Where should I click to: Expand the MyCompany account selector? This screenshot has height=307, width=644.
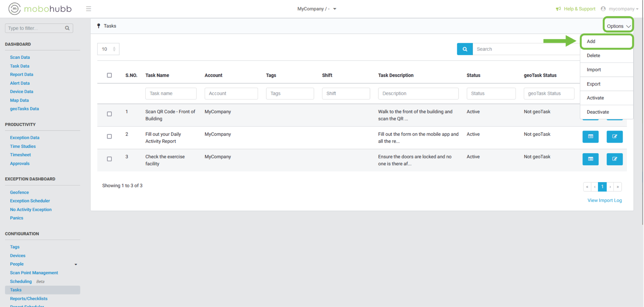(317, 9)
